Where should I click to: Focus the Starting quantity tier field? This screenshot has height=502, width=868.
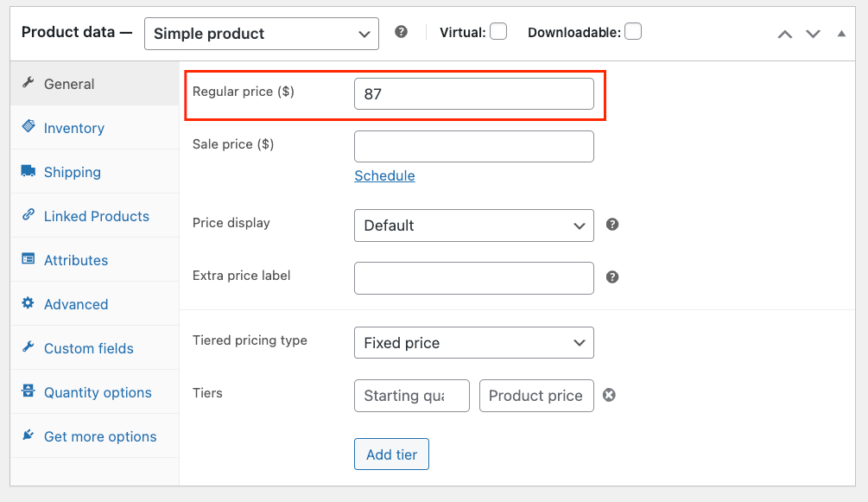[x=412, y=396]
